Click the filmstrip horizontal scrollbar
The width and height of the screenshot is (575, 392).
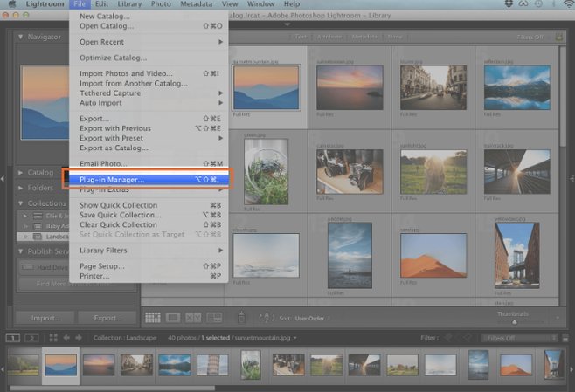[x=112, y=388]
